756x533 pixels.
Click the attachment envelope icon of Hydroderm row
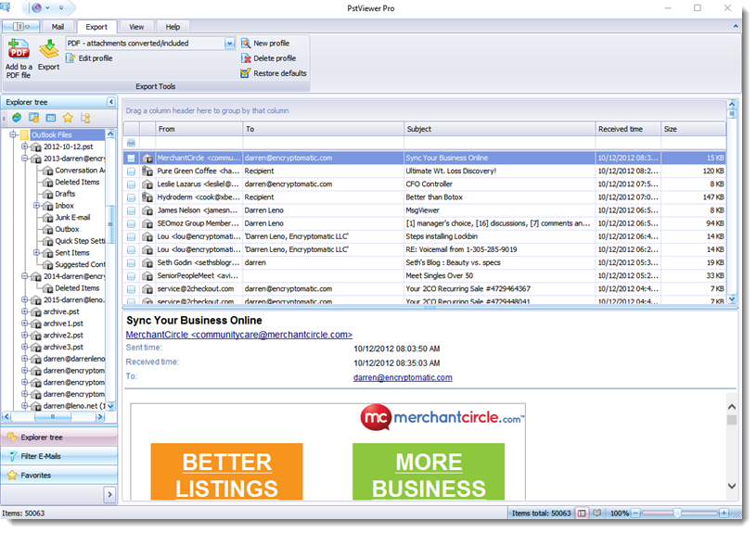147,197
